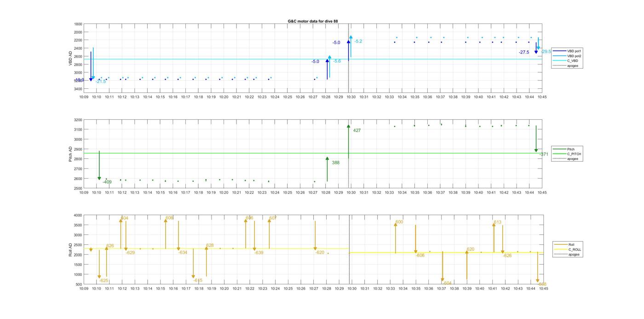Select 'Pitch' legend entry

(x=563, y=149)
